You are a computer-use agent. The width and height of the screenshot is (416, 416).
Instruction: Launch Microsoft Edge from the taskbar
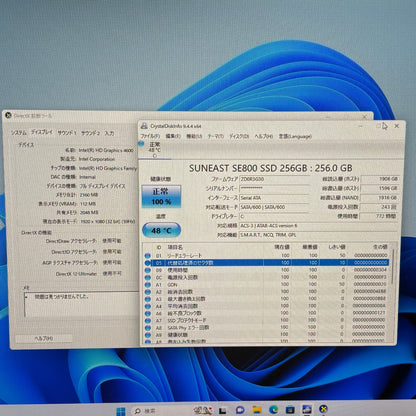click(x=273, y=410)
